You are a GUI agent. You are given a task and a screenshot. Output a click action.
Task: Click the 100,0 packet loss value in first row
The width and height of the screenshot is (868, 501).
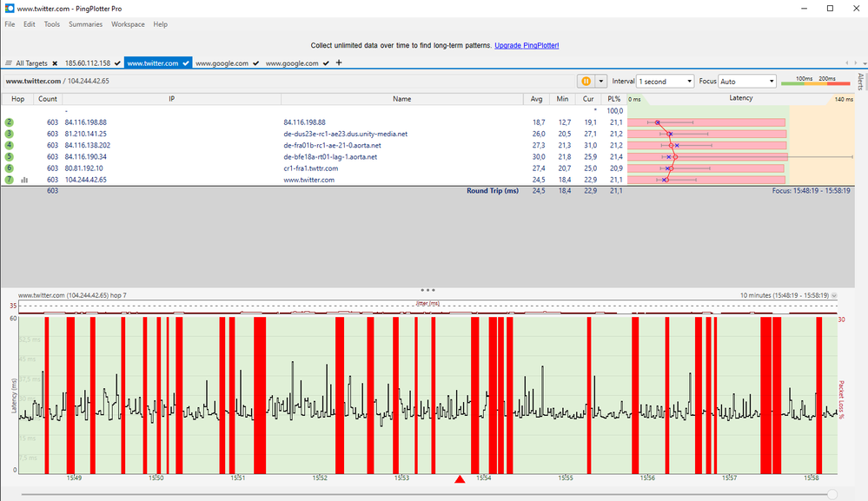click(614, 110)
